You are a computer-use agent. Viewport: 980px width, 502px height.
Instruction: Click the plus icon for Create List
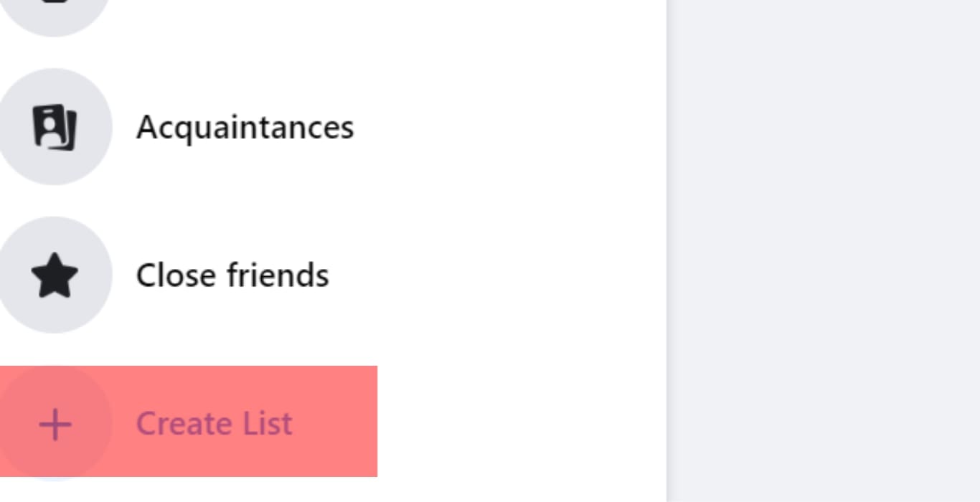pyautogui.click(x=55, y=424)
